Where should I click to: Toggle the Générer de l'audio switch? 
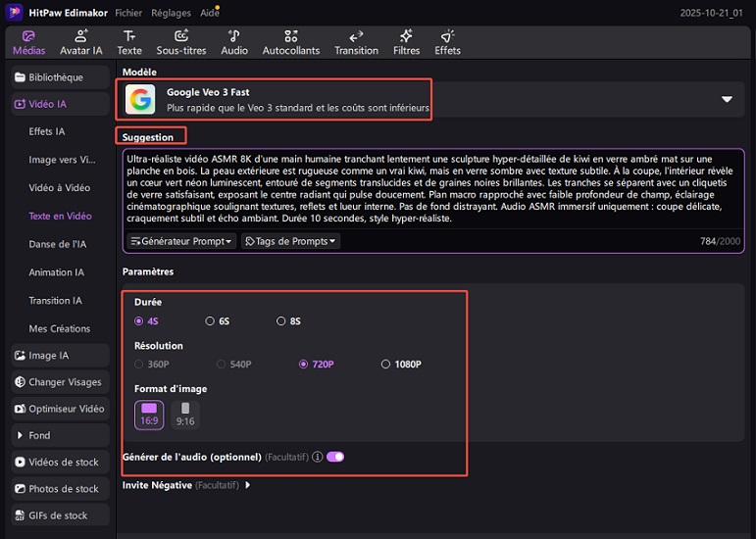[335, 457]
